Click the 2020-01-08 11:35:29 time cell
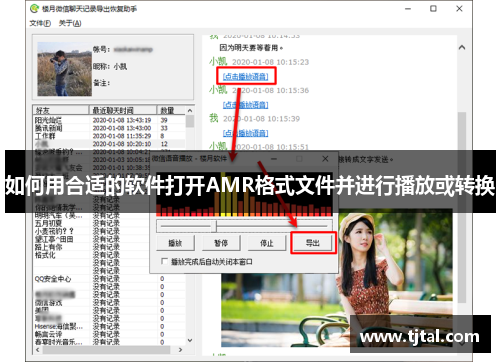The width and height of the screenshot is (500, 362). (122, 136)
